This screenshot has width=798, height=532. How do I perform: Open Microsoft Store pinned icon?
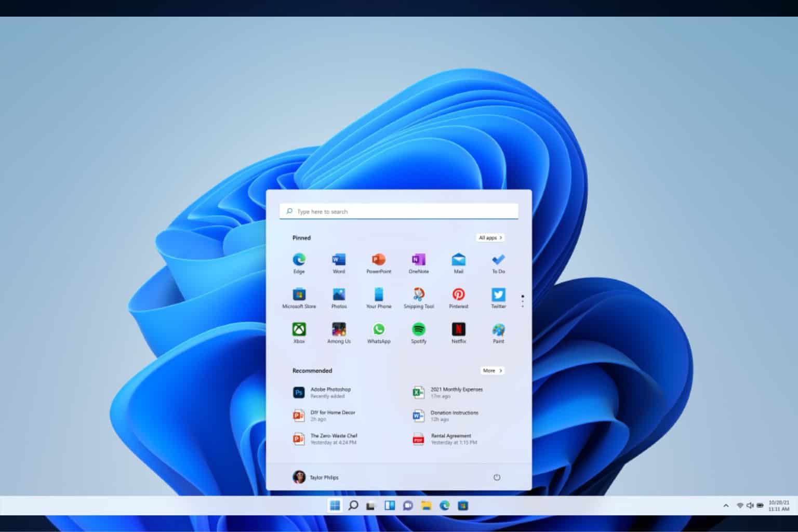(x=299, y=298)
